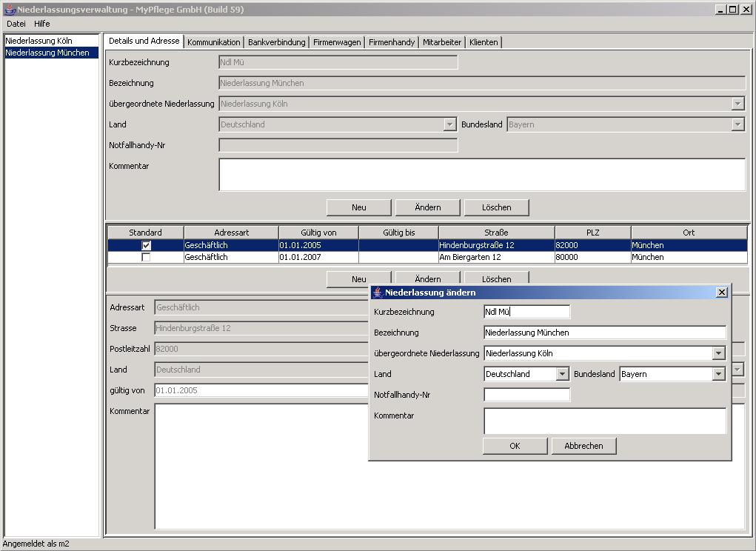Viewport: 756px width, 551px height.
Task: Select the Hindenburgstraße 12 table cell
Action: 497,245
